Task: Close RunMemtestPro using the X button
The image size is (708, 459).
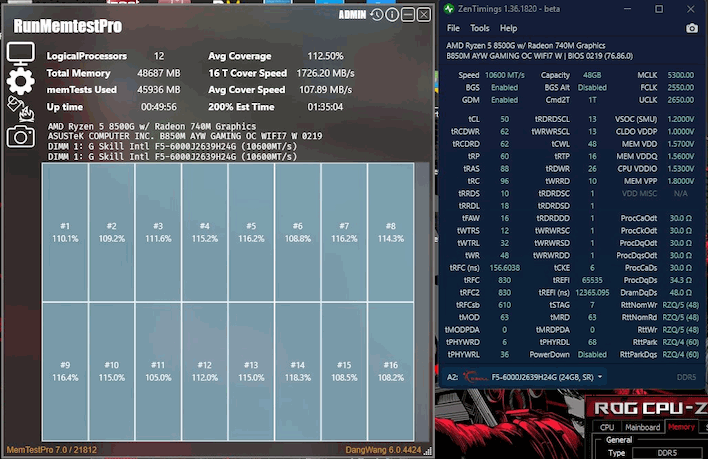Action: tap(424, 15)
